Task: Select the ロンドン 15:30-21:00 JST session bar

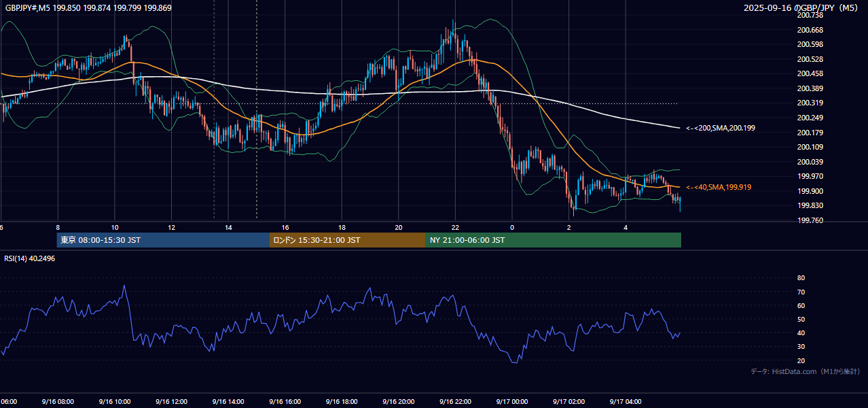Action: 348,240
